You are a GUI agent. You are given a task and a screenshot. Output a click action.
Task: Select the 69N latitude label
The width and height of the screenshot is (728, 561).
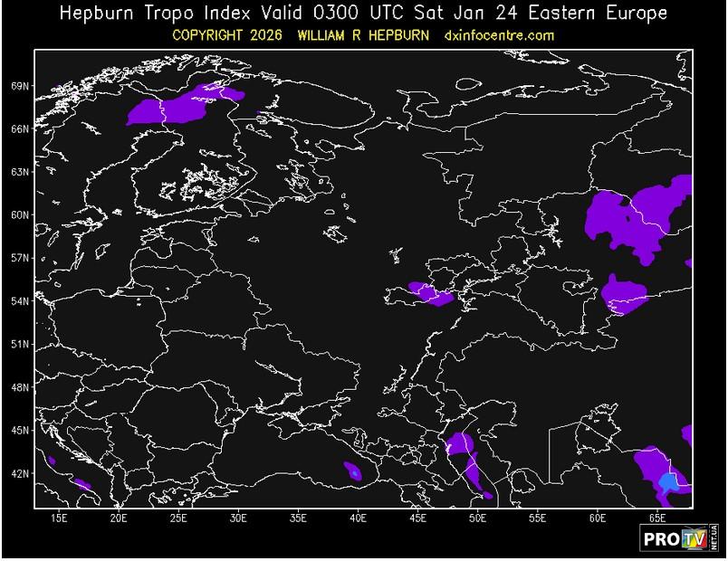click(x=20, y=86)
